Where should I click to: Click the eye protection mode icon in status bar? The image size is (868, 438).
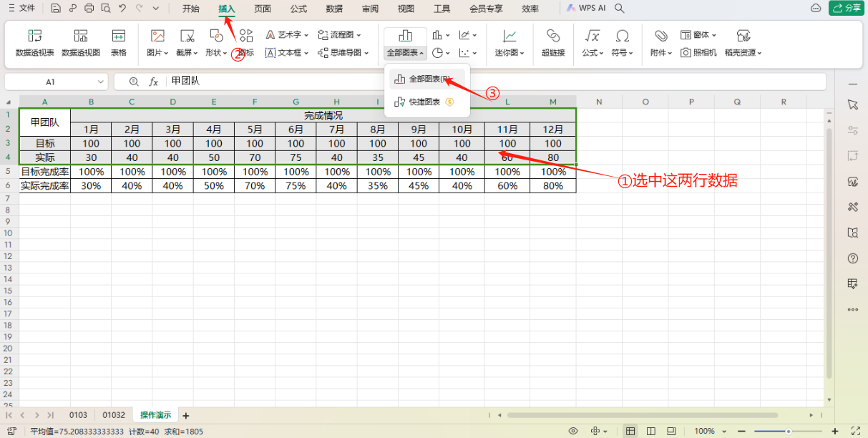pyautogui.click(x=573, y=431)
